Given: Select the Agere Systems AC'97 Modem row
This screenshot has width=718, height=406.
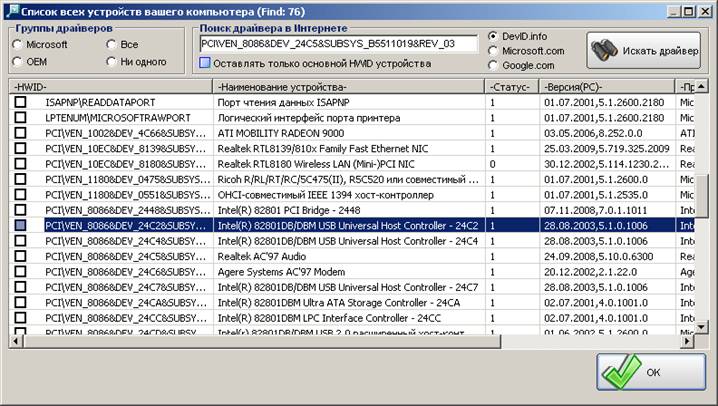Looking at the screenshot, I should [350, 272].
